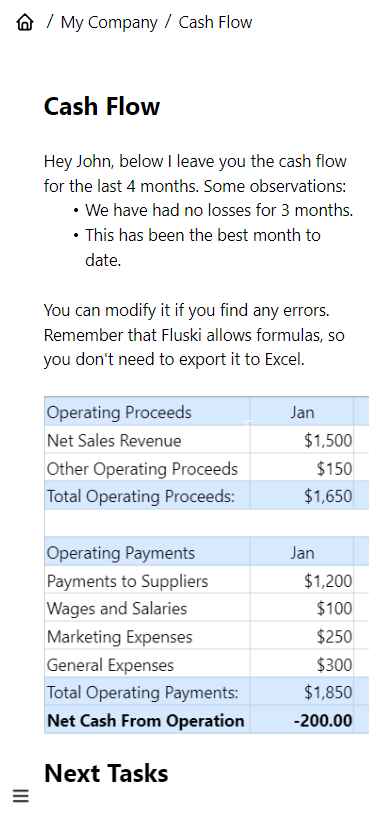Open the hamburger menu icon
Viewport: 369px width, 821px height.
coord(21,796)
